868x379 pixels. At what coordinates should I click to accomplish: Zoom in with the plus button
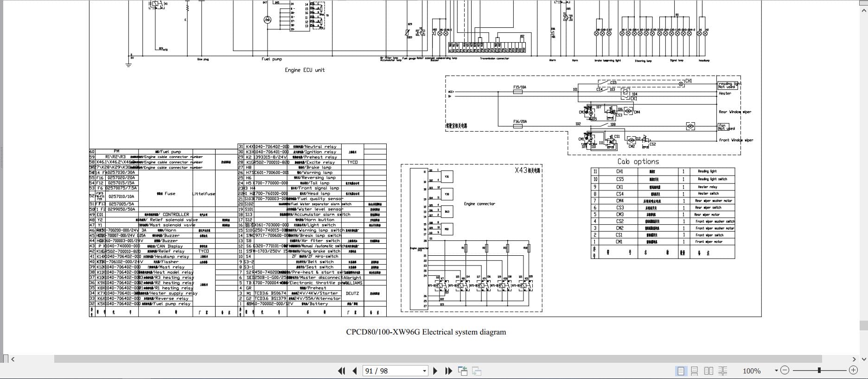click(x=853, y=370)
